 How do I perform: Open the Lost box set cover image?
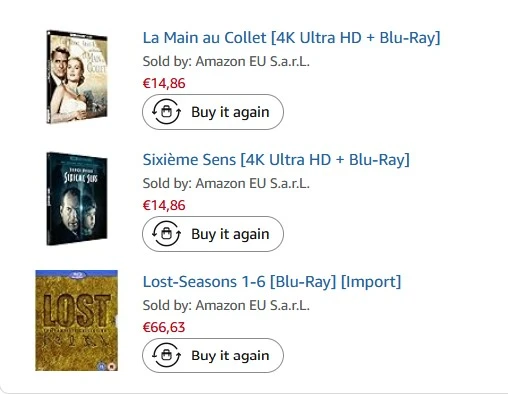point(77,320)
